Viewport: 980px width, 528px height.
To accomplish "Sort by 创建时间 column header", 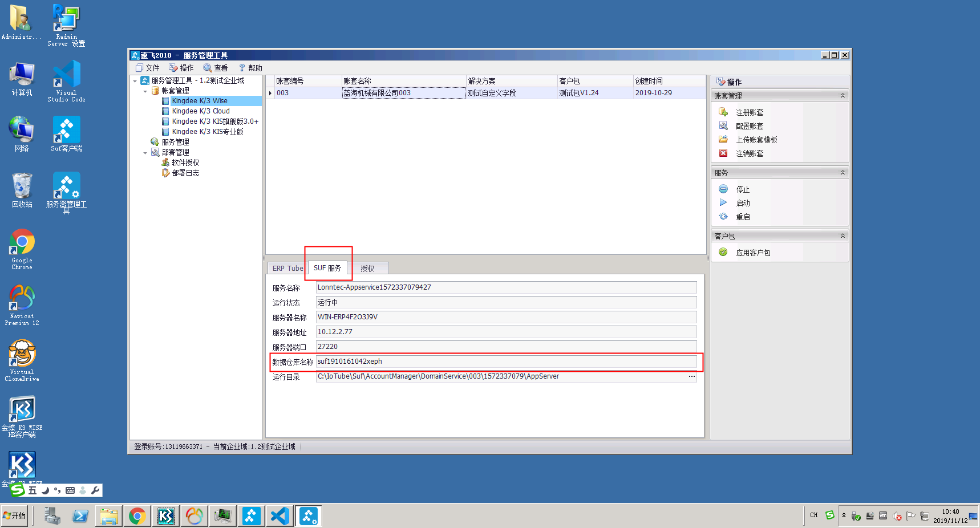I will pos(670,82).
